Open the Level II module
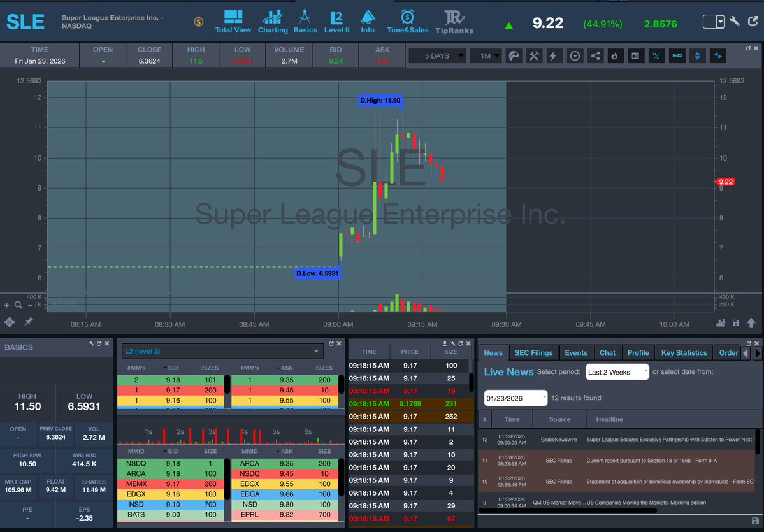This screenshot has height=532, width=764. point(336,22)
